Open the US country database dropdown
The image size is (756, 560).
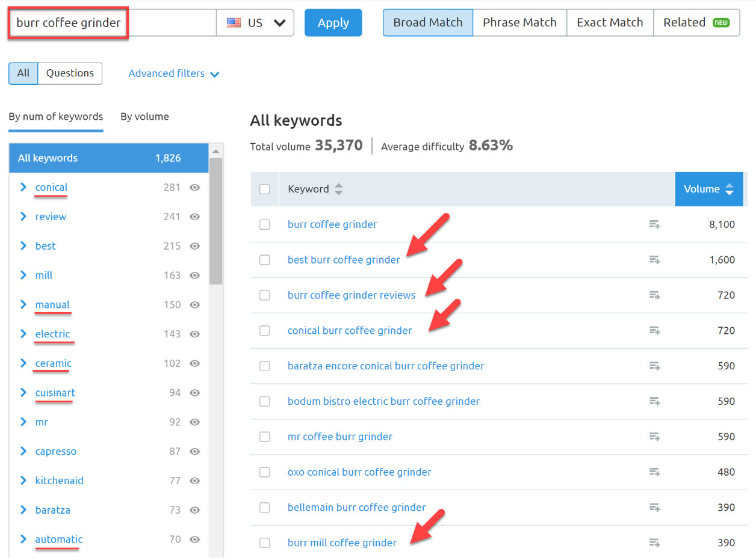(255, 23)
